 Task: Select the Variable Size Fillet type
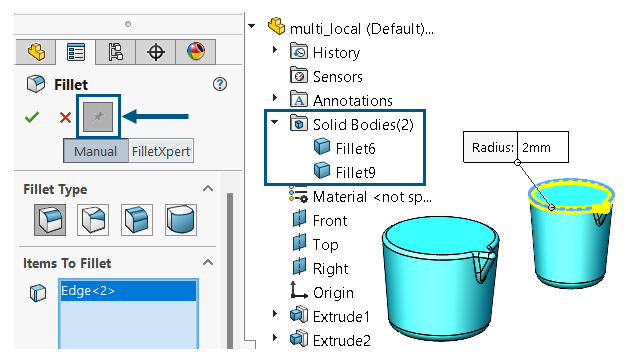[x=93, y=220]
